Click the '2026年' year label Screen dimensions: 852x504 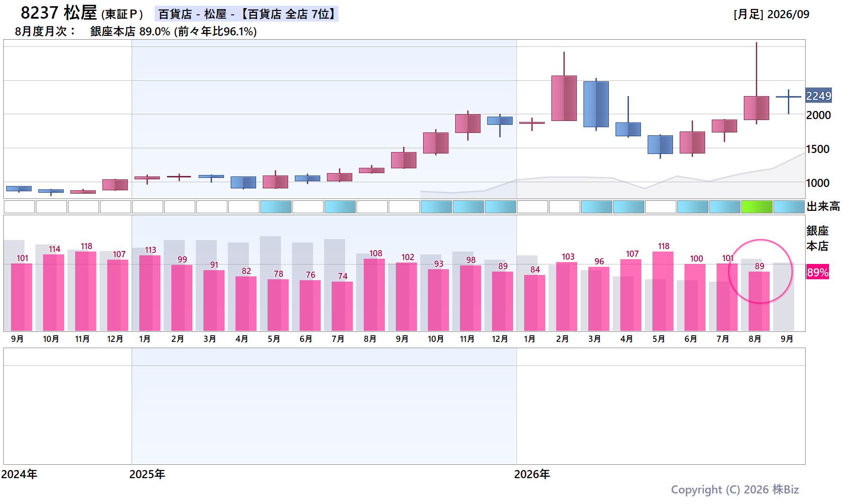click(532, 474)
